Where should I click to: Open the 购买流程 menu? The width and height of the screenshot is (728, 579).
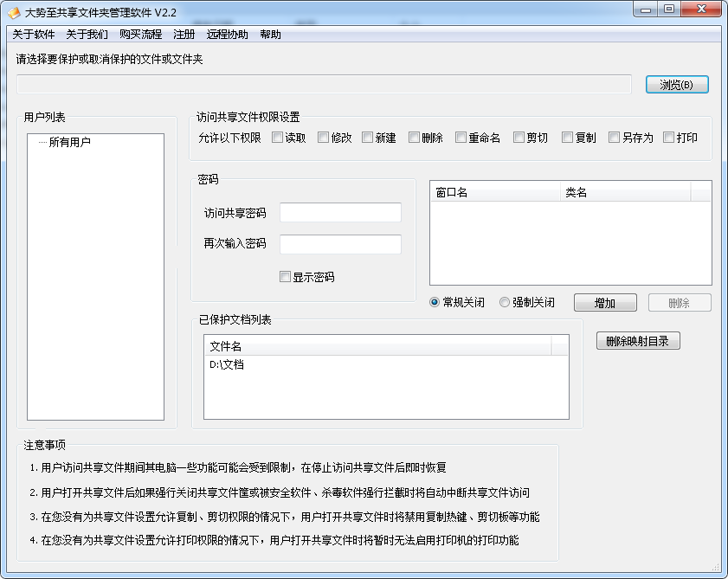coord(140,35)
